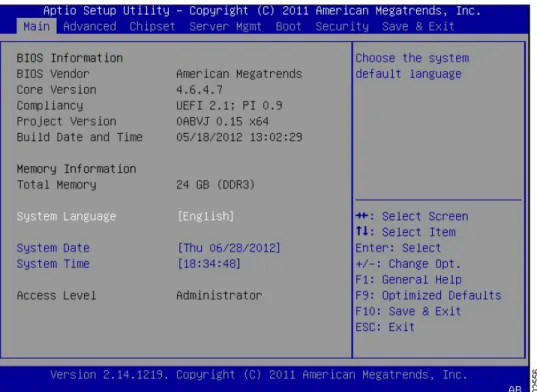
Task: Click the Choose the system default language help text
Action: pos(412,66)
